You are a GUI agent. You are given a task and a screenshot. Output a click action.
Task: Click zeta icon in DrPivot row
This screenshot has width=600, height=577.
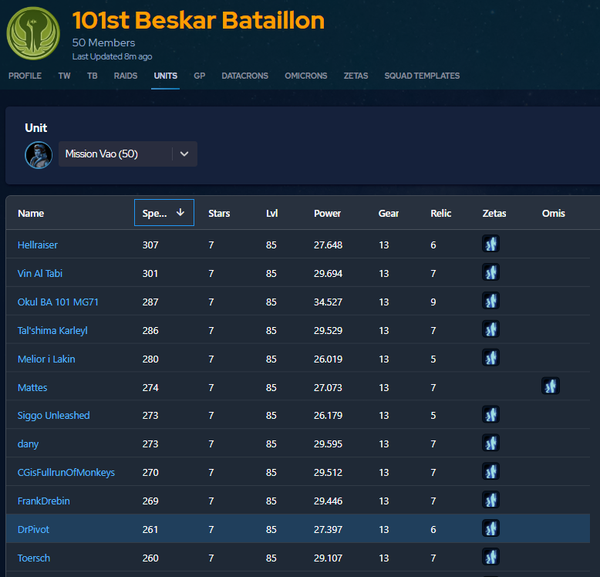coord(490,529)
